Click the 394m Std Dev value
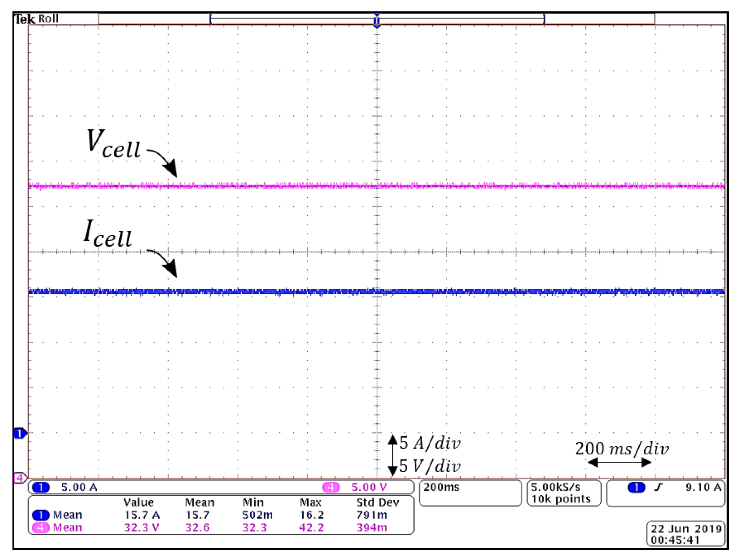 pos(372,527)
